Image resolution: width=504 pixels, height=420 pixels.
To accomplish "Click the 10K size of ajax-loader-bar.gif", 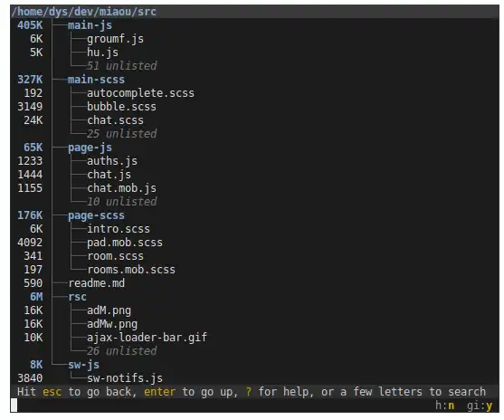I will tap(33, 338).
